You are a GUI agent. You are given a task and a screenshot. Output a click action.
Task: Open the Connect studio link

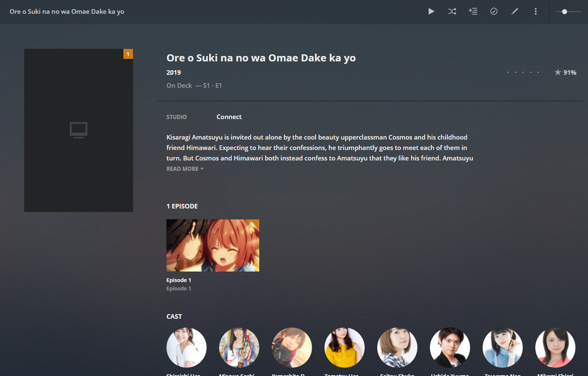229,117
